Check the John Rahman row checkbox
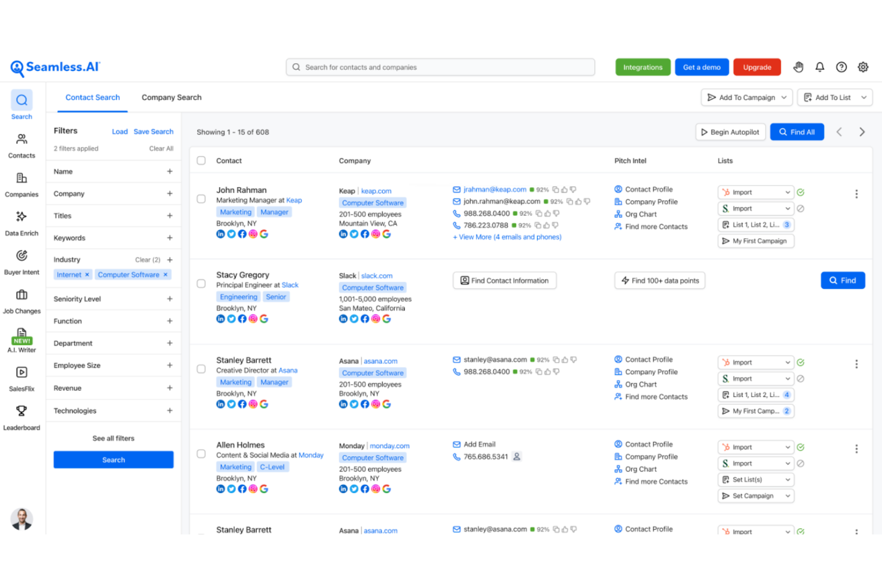The image size is (882, 588). click(201, 199)
